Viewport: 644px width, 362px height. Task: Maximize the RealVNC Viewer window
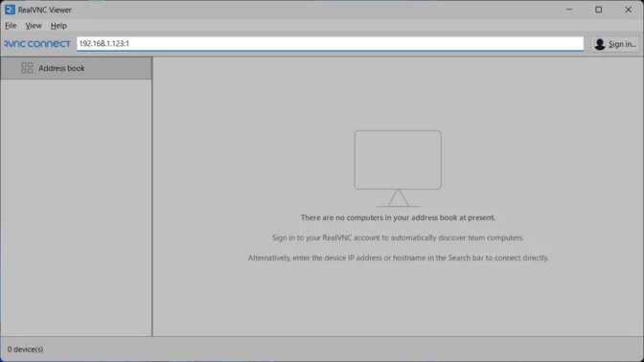tap(599, 10)
